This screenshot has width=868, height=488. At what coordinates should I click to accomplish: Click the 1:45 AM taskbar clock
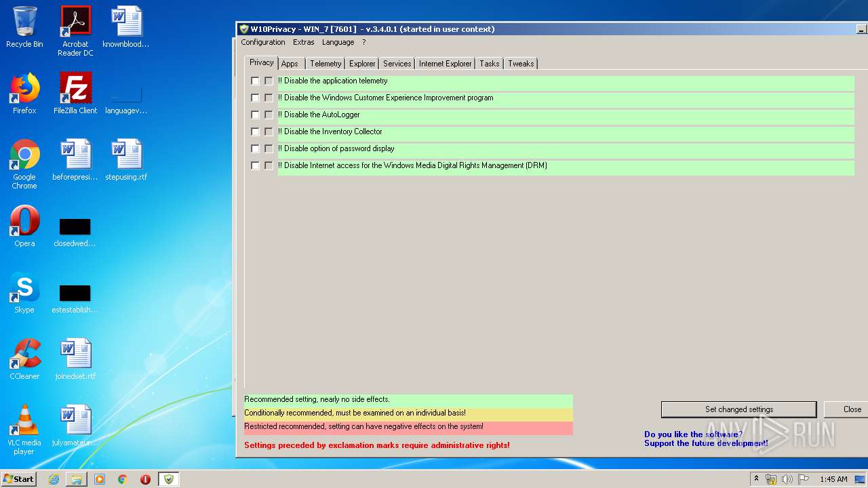(x=833, y=479)
